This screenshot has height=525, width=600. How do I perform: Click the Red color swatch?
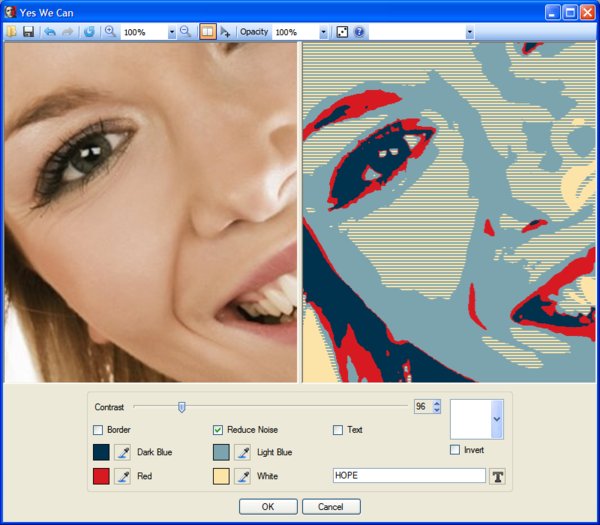(101, 476)
